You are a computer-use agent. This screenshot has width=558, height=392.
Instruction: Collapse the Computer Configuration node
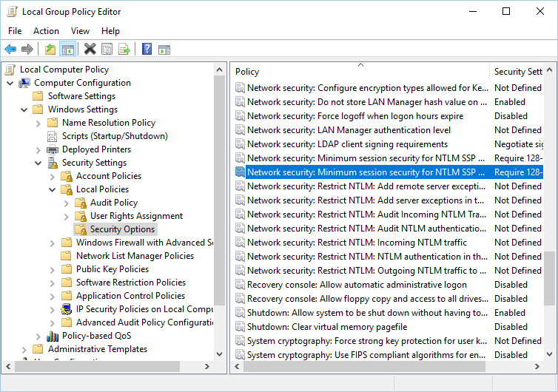[x=10, y=84]
